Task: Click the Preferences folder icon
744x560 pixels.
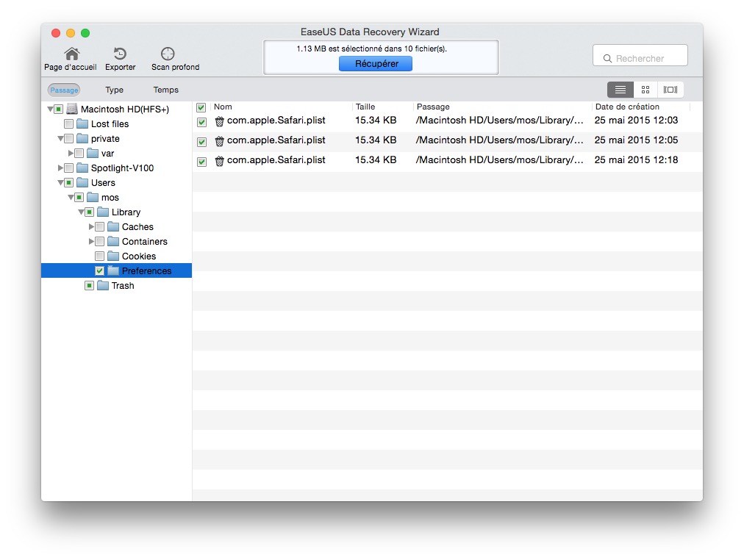Action: 113,270
